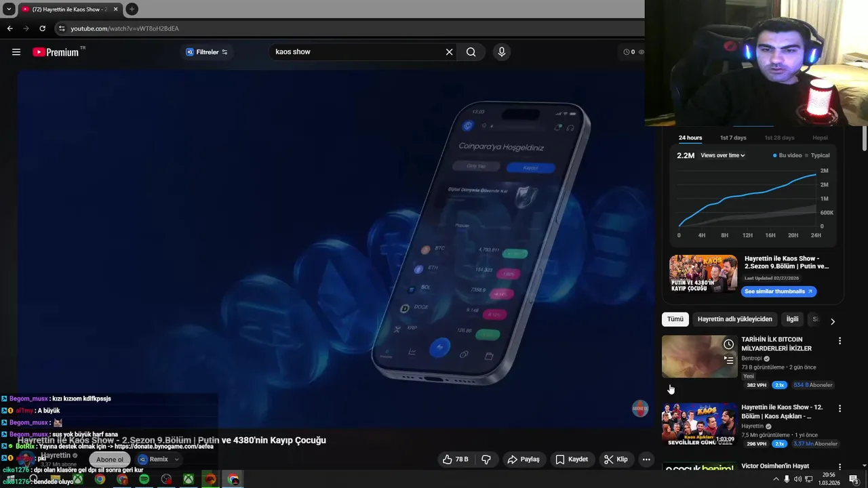Image resolution: width=868 pixels, height=488 pixels.
Task: Open the browser tab search dropdown
Action: point(9,9)
